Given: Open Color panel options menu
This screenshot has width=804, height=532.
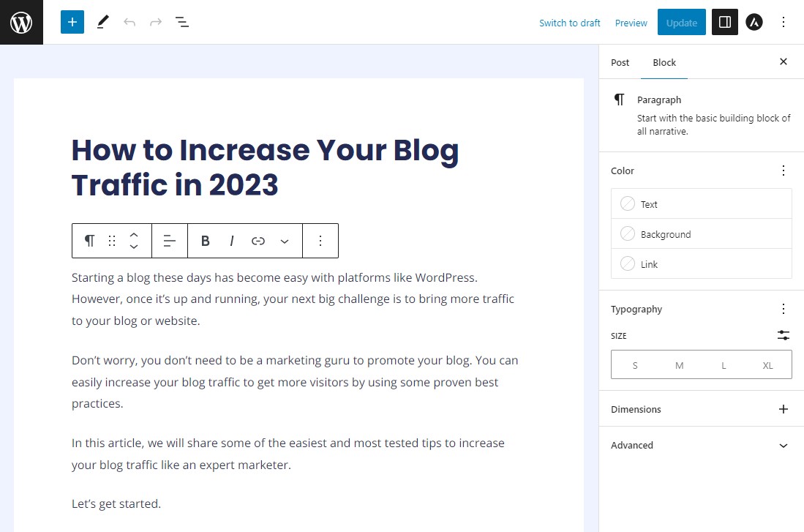Looking at the screenshot, I should pyautogui.click(x=783, y=171).
